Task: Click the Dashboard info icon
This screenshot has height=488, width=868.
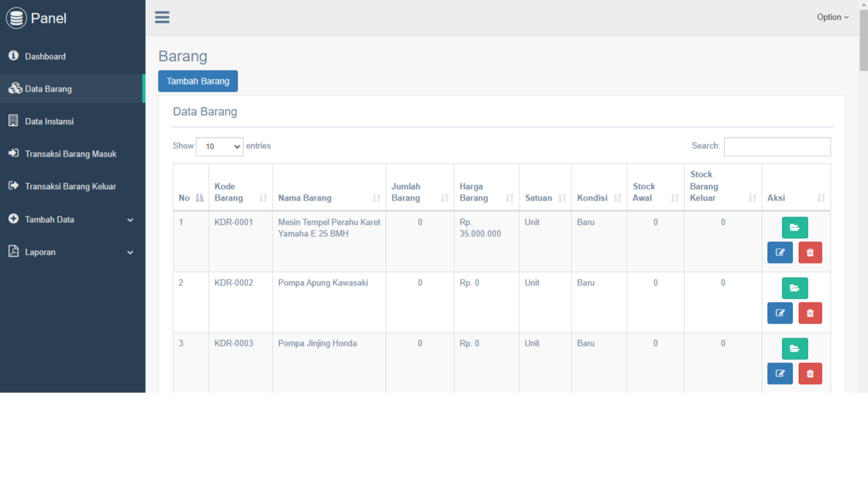Action: click(x=14, y=55)
